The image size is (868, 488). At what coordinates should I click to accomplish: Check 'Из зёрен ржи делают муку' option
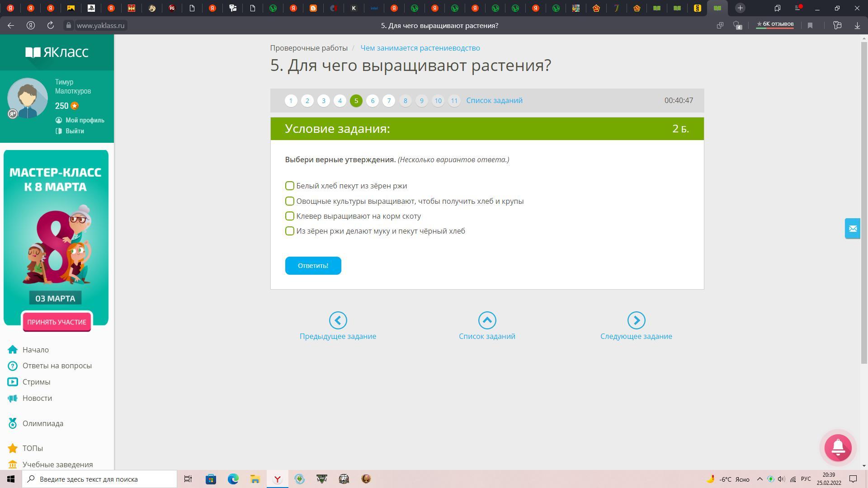click(290, 231)
